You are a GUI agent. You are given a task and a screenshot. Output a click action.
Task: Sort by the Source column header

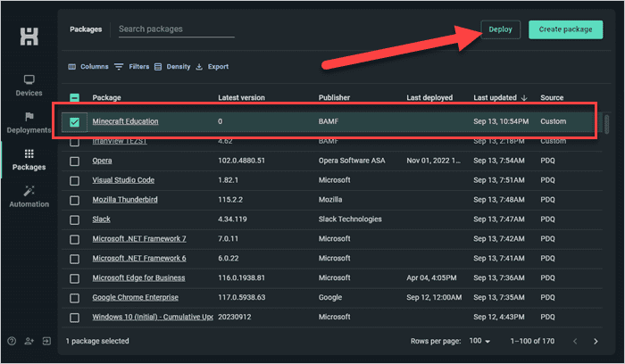pos(552,97)
